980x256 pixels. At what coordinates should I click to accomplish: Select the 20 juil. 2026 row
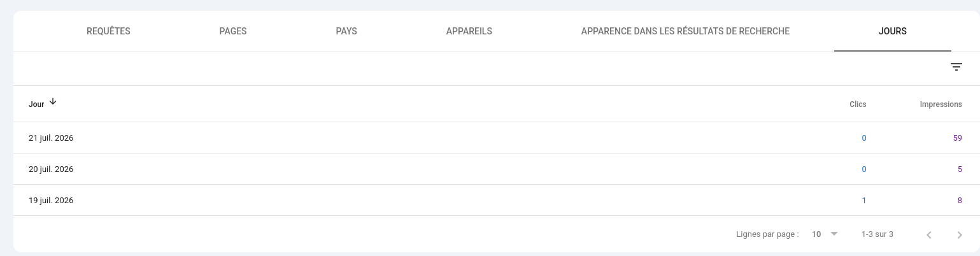(x=496, y=169)
